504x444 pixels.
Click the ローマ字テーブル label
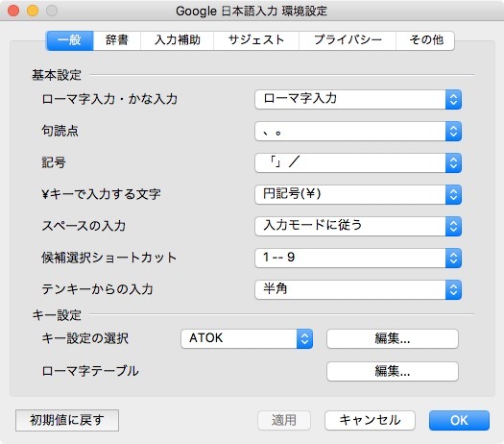pyautogui.click(x=90, y=371)
